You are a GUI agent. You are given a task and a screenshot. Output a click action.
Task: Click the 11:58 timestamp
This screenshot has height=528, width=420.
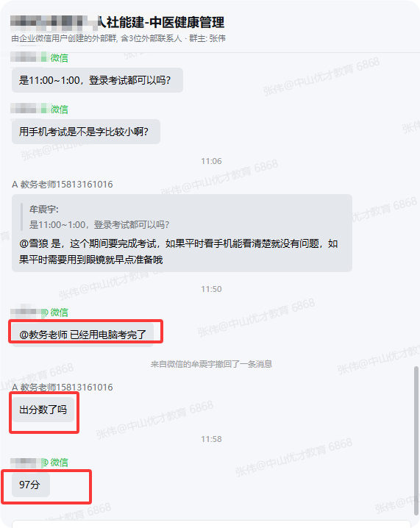pos(211,439)
